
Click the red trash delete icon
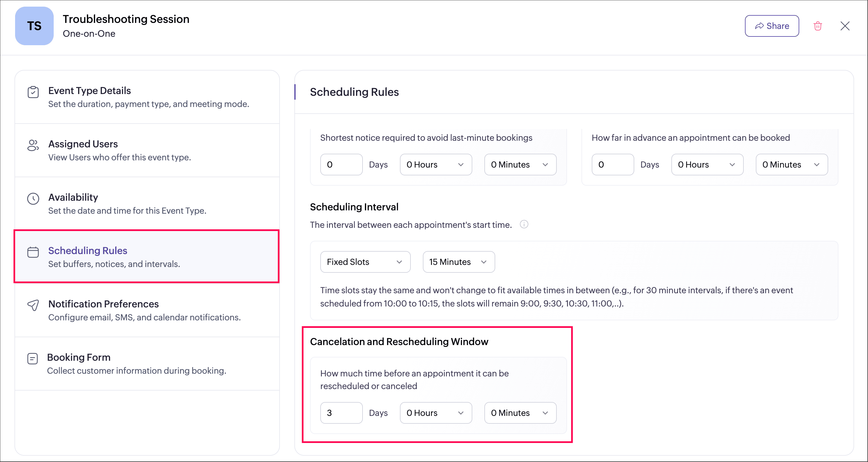coord(817,26)
